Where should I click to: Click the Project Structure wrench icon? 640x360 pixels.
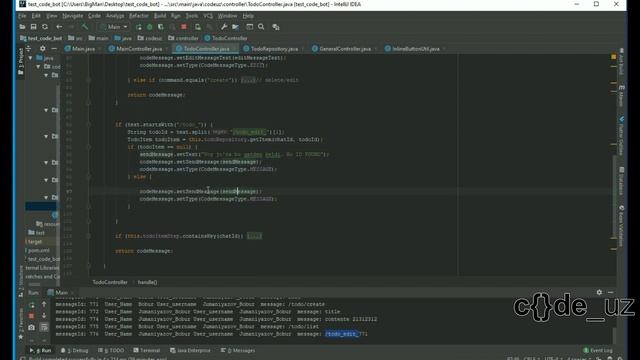(x=224, y=27)
